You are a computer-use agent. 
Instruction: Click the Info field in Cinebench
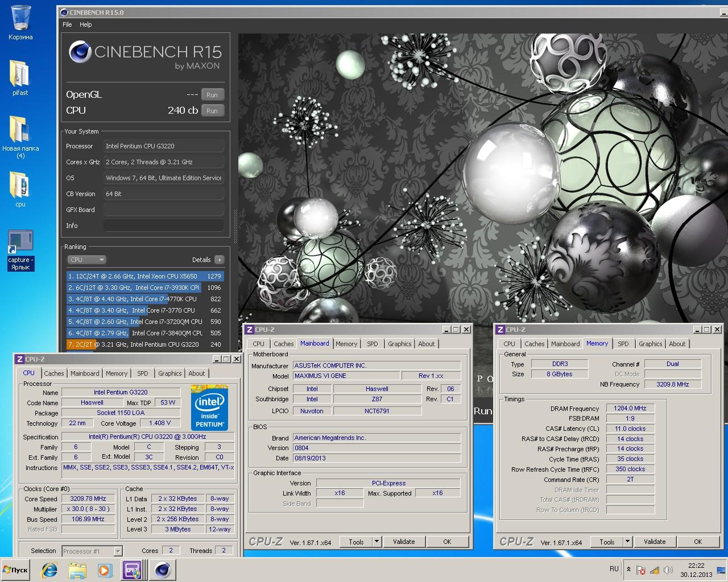pos(164,226)
